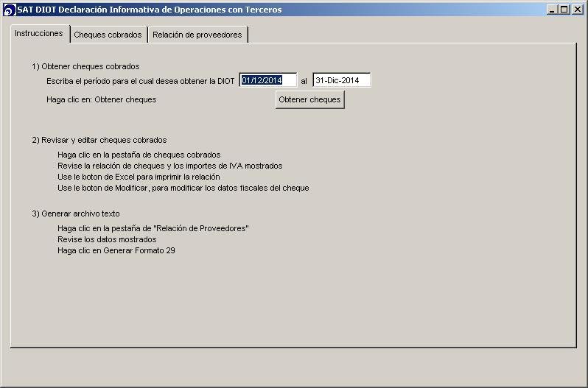Image resolution: width=588 pixels, height=388 pixels.
Task: Click the line 'Use le boton de Modificar, para modificar los datos fiscales'
Action: pos(183,188)
